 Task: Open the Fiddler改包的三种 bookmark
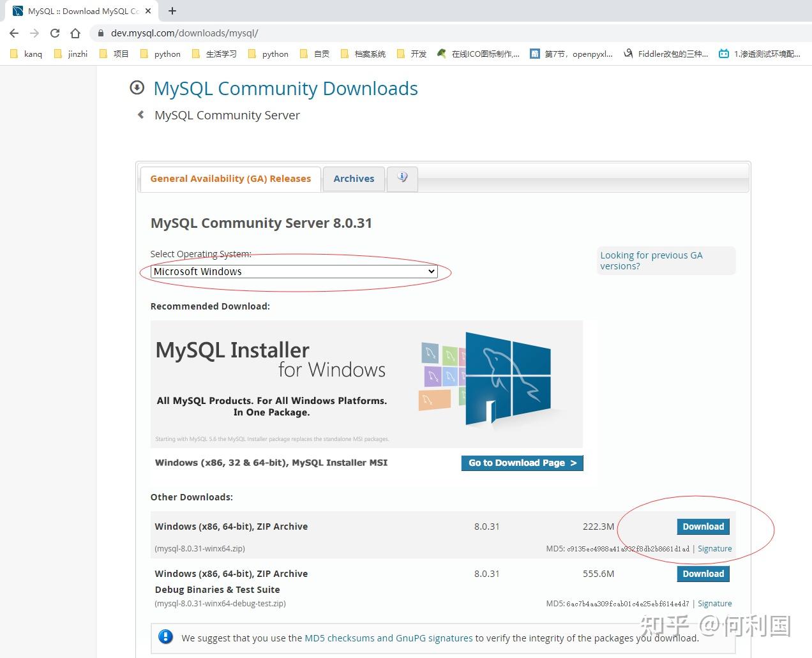pos(672,54)
